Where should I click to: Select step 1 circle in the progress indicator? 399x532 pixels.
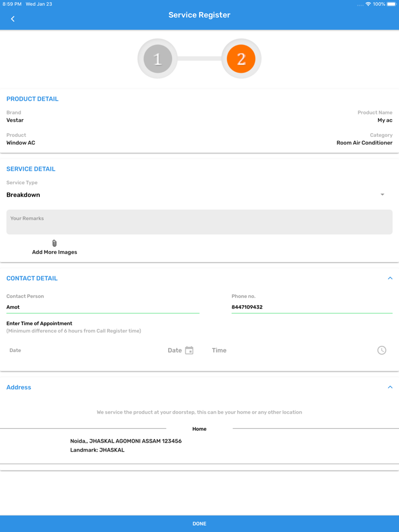(x=157, y=58)
